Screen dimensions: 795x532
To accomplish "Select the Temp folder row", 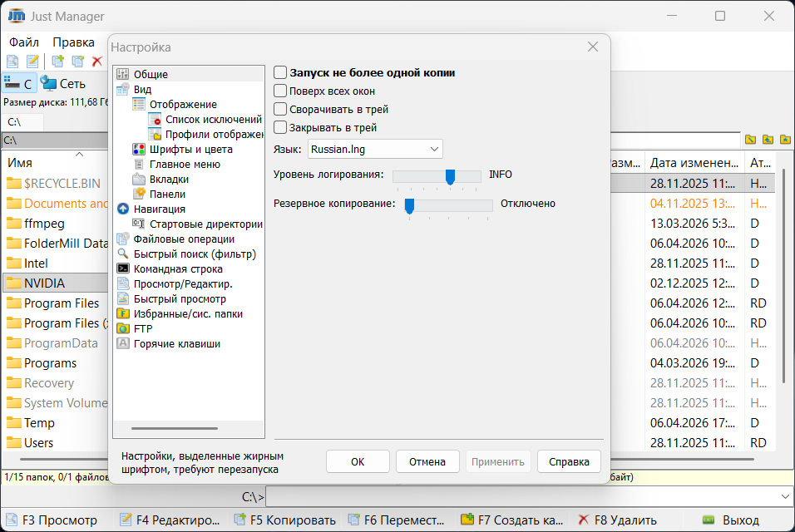I will click(55, 423).
